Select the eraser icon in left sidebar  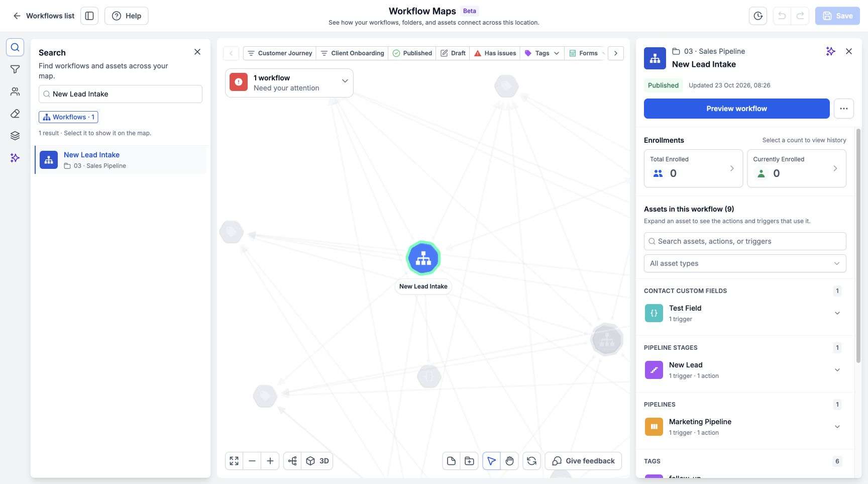15,114
